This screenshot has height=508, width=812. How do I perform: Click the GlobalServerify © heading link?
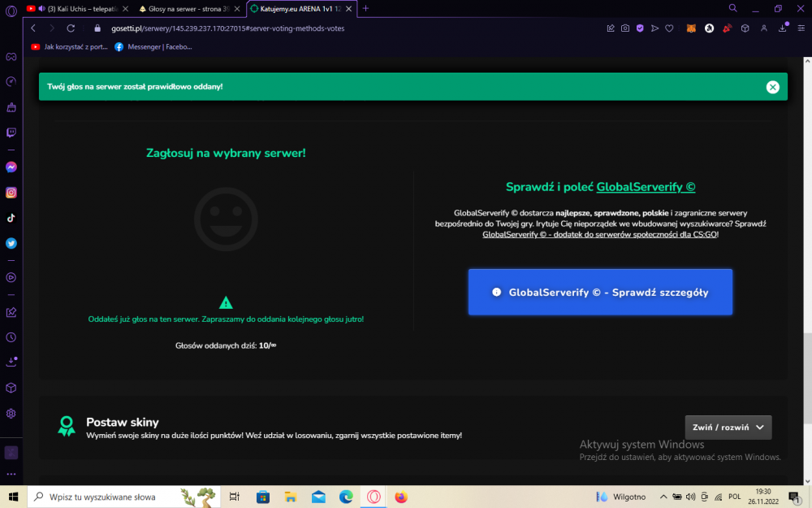pos(646,187)
